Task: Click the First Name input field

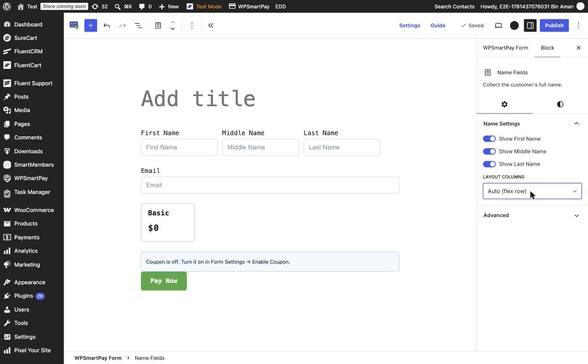Action: (x=179, y=147)
